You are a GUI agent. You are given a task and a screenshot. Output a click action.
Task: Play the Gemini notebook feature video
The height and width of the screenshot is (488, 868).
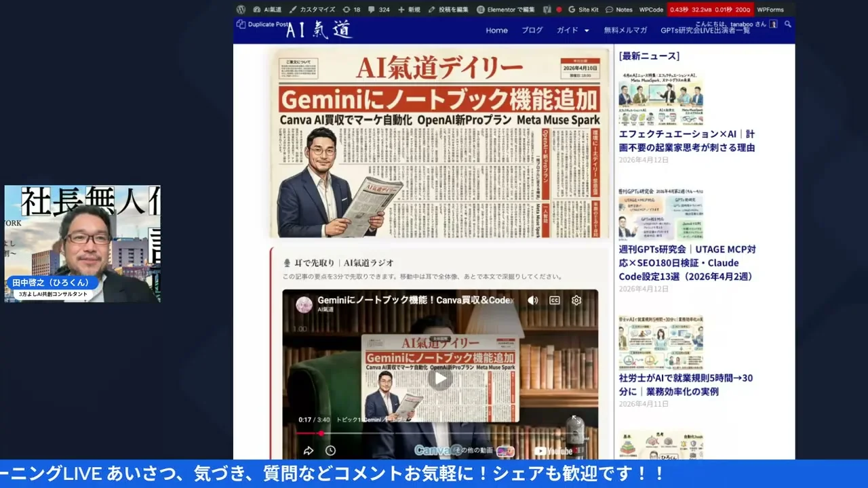tap(440, 378)
